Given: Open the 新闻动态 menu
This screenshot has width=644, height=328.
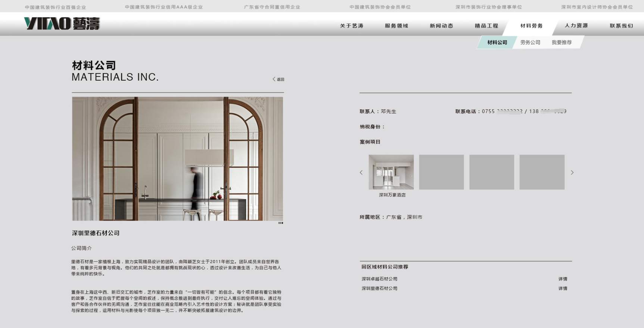Looking at the screenshot, I should click(441, 26).
